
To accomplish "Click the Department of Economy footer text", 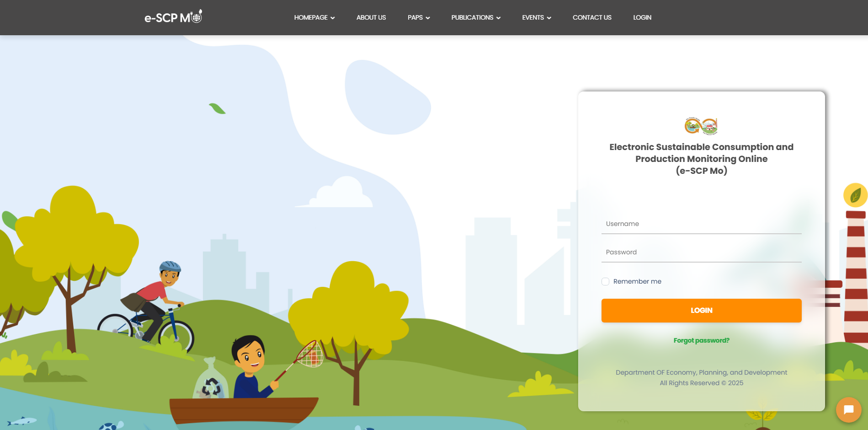I will tap(701, 372).
